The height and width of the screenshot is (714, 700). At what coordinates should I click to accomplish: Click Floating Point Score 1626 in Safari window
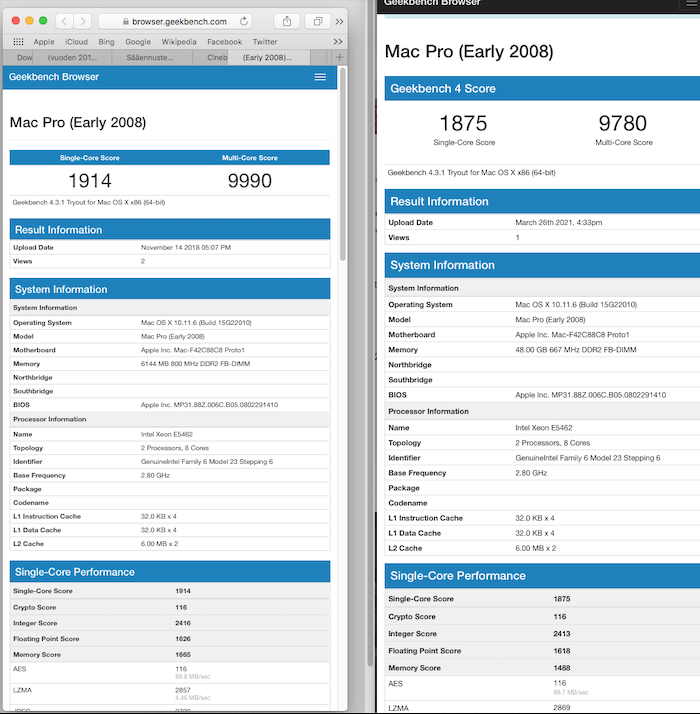tap(183, 639)
